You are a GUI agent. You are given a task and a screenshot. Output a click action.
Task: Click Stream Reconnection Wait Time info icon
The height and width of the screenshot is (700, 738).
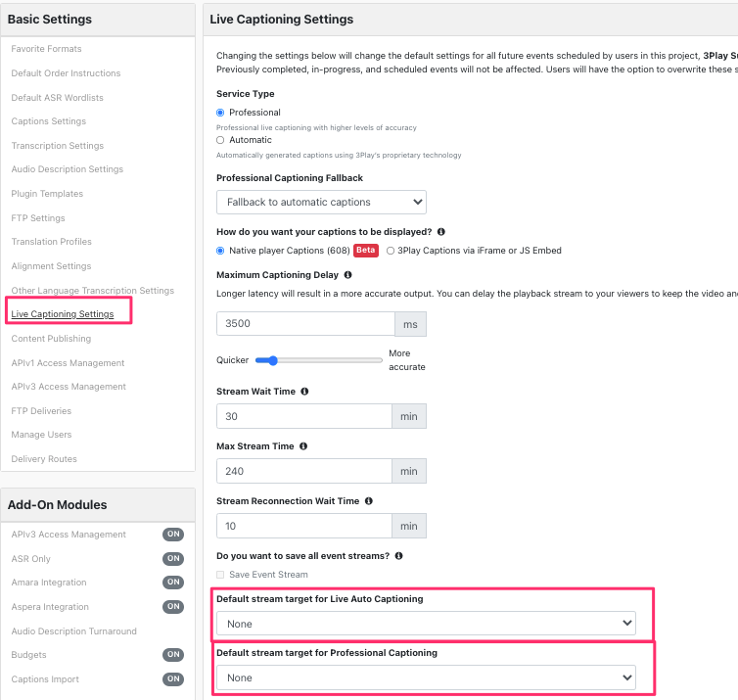[x=369, y=501]
